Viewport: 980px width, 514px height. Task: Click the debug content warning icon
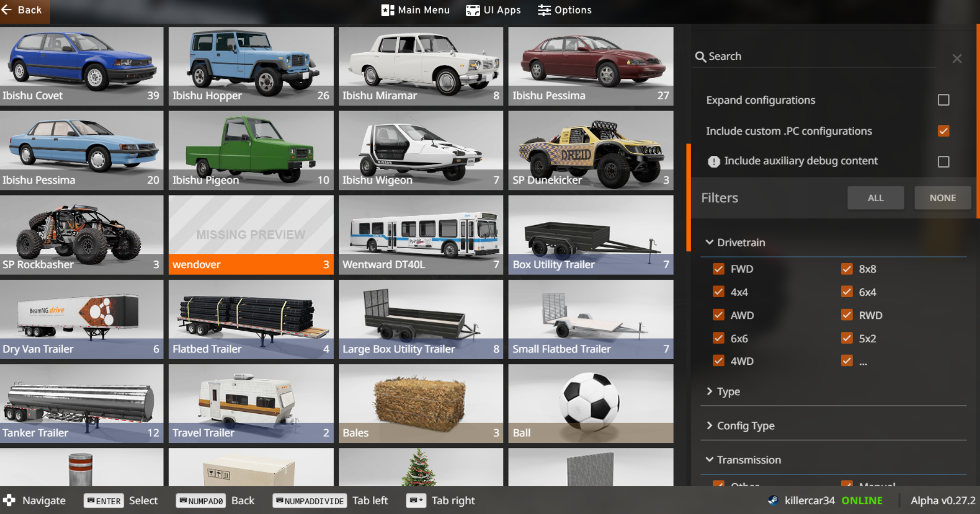[714, 162]
